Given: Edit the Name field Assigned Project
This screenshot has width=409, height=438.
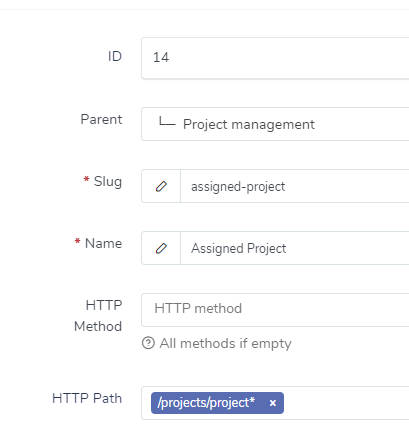Looking at the screenshot, I should click(x=295, y=248).
